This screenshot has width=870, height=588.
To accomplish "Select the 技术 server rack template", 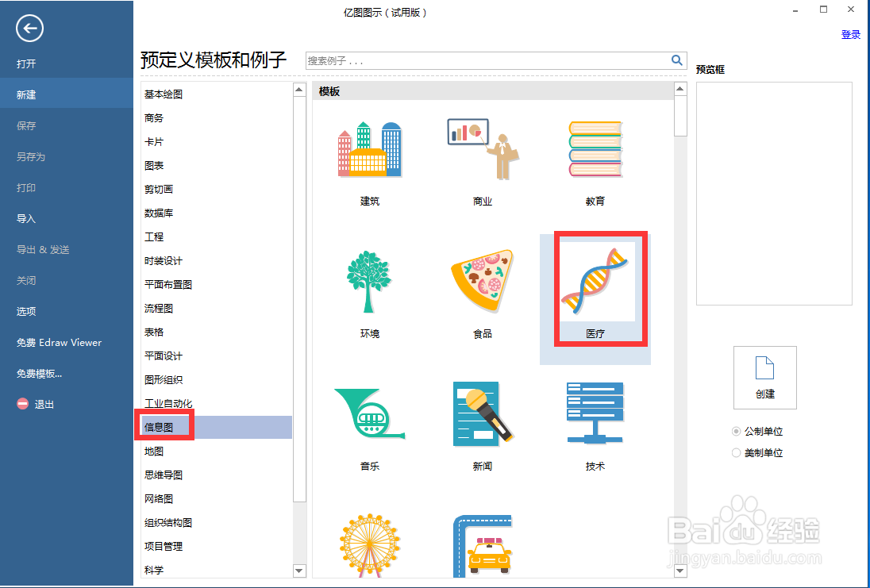I will tap(595, 413).
